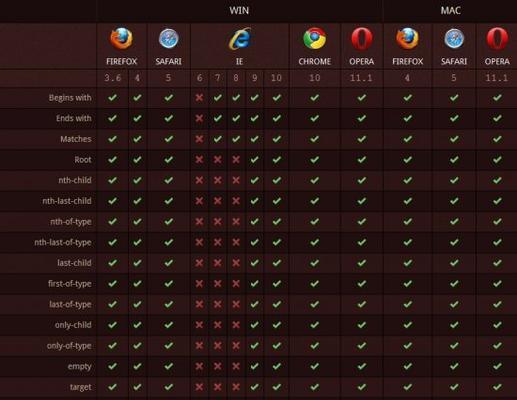517x400 pixels.
Task: Click the 'last-child' row label
Action: point(74,263)
